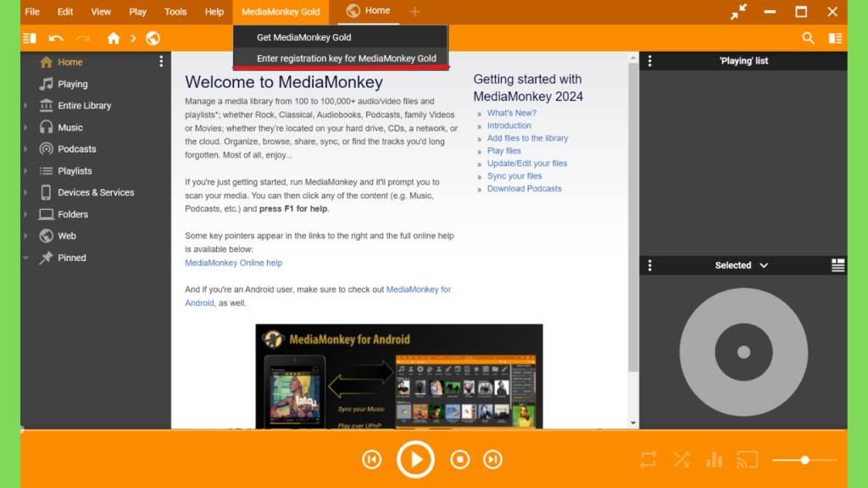868x488 pixels.
Task: Adjust the volume slider knob
Action: coord(805,460)
